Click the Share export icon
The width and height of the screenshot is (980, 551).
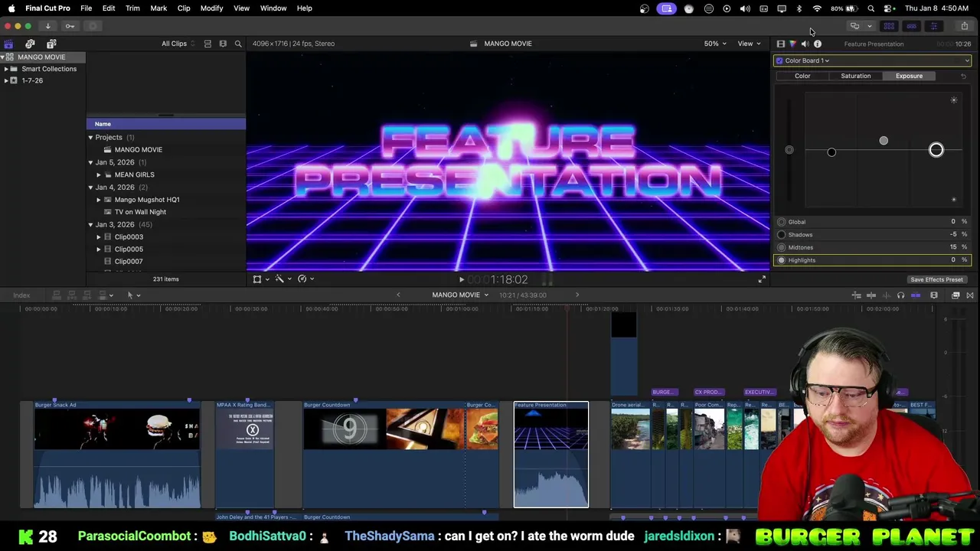(x=964, y=26)
